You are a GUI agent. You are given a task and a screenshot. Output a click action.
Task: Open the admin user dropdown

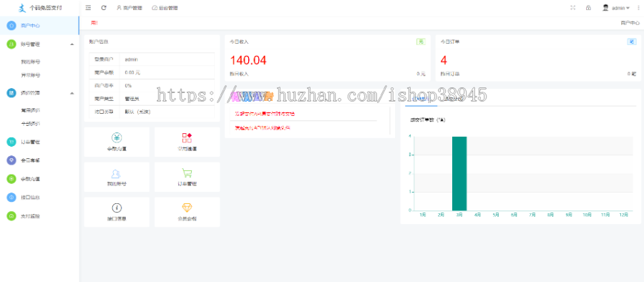click(620, 8)
